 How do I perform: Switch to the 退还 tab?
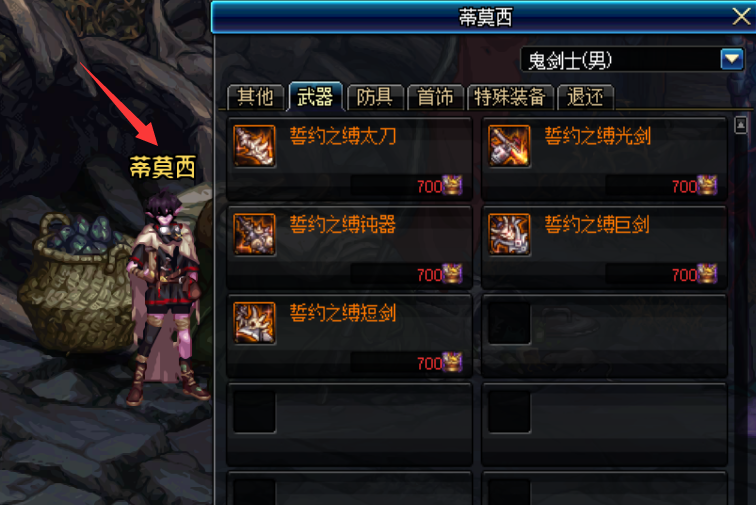click(x=585, y=97)
